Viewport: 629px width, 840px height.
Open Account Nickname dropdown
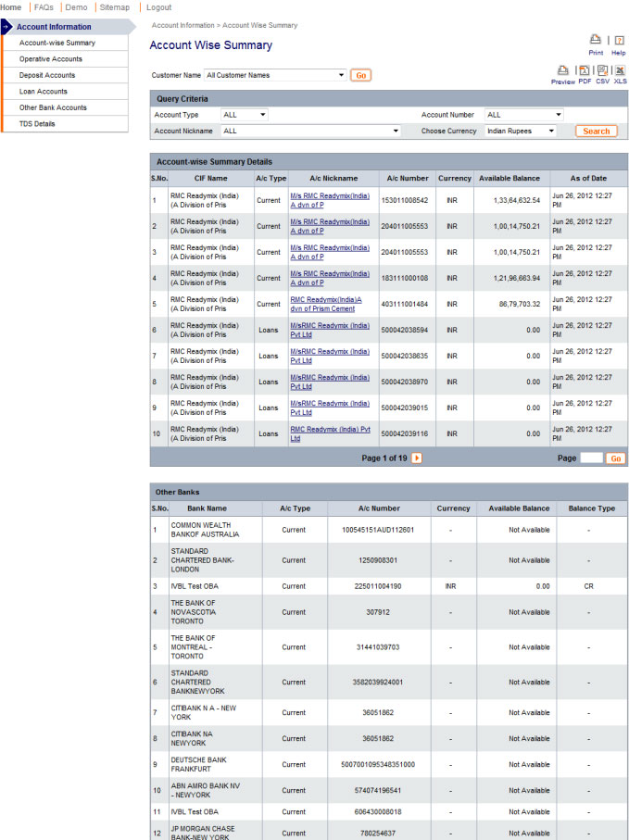click(310, 131)
